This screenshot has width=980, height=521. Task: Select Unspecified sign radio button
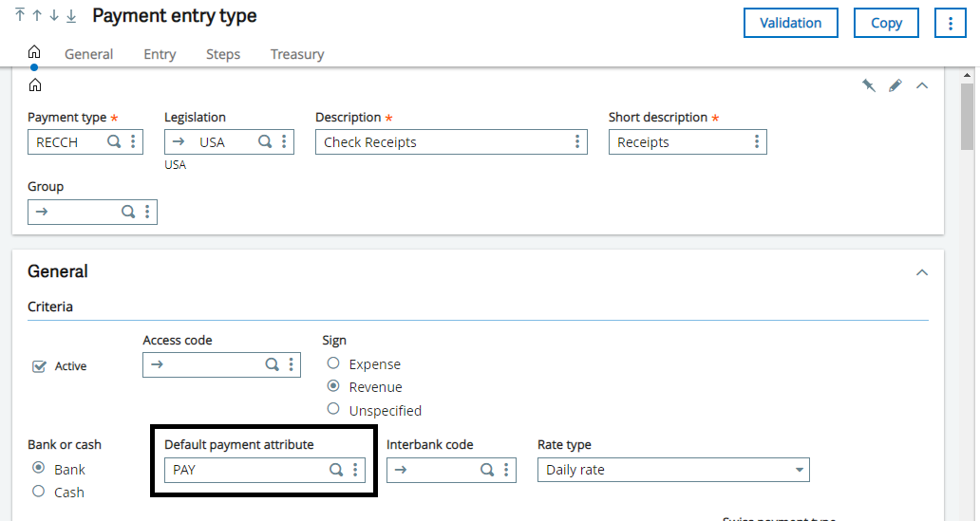coord(333,409)
